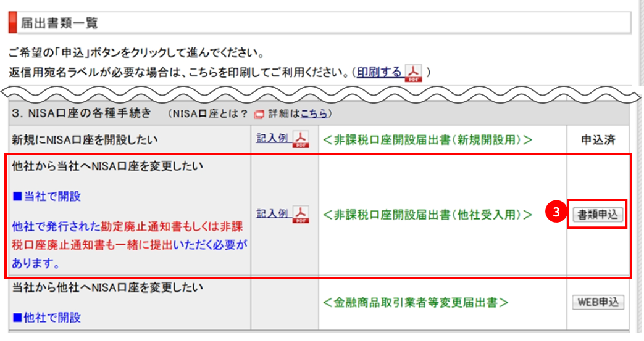Click ■他社で開設 label
The width and height of the screenshot is (644, 341).
point(47,318)
